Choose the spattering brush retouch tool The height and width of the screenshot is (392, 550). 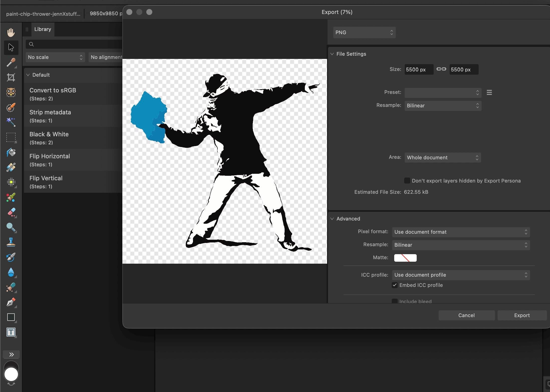(x=11, y=287)
